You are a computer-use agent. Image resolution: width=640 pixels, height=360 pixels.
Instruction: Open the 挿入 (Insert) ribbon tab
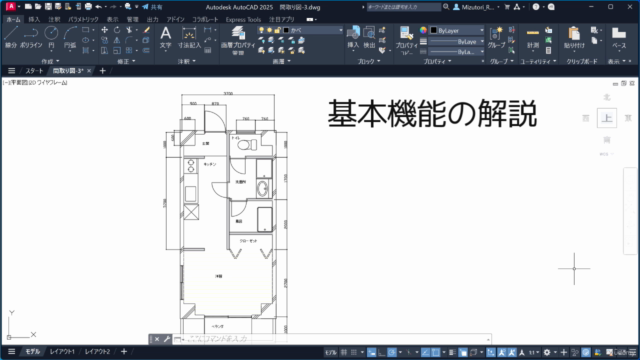point(34,19)
